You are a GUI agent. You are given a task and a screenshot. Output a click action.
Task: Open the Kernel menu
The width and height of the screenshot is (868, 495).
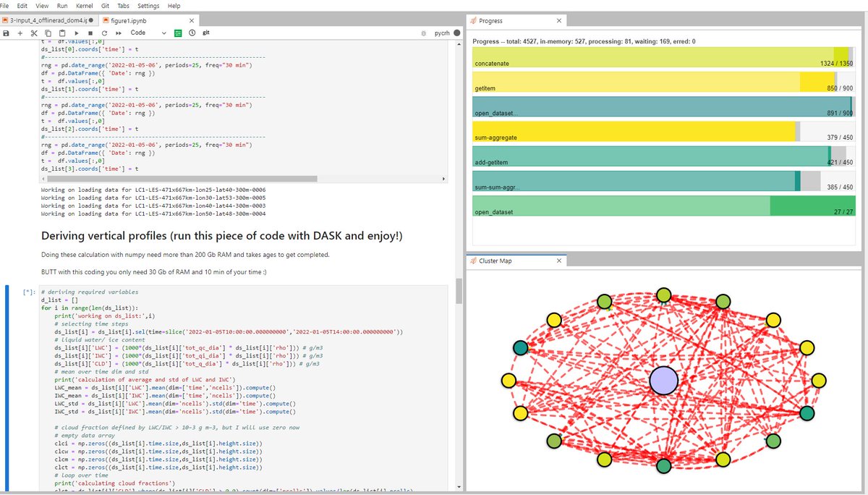coord(84,6)
